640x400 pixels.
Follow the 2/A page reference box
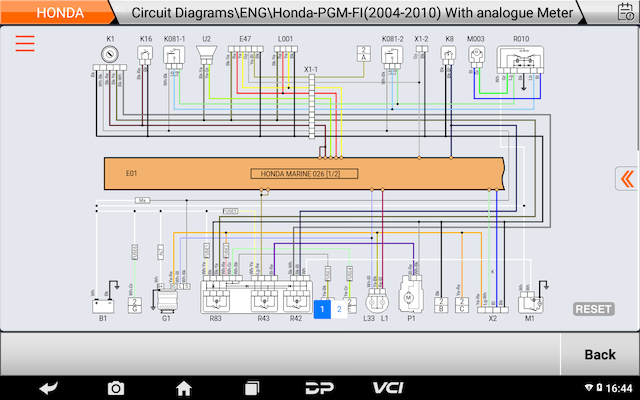(x=363, y=54)
